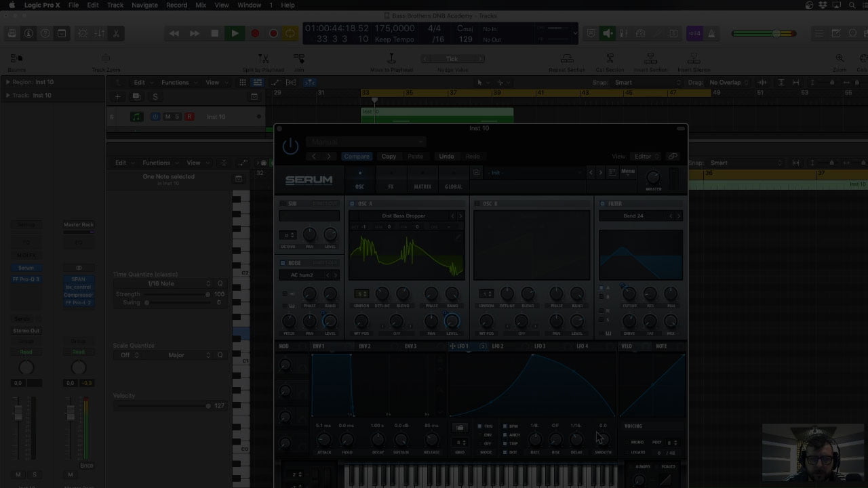Screen dimensions: 868x488
Task: Click the Serum MASTER volume knob
Action: 653,177
